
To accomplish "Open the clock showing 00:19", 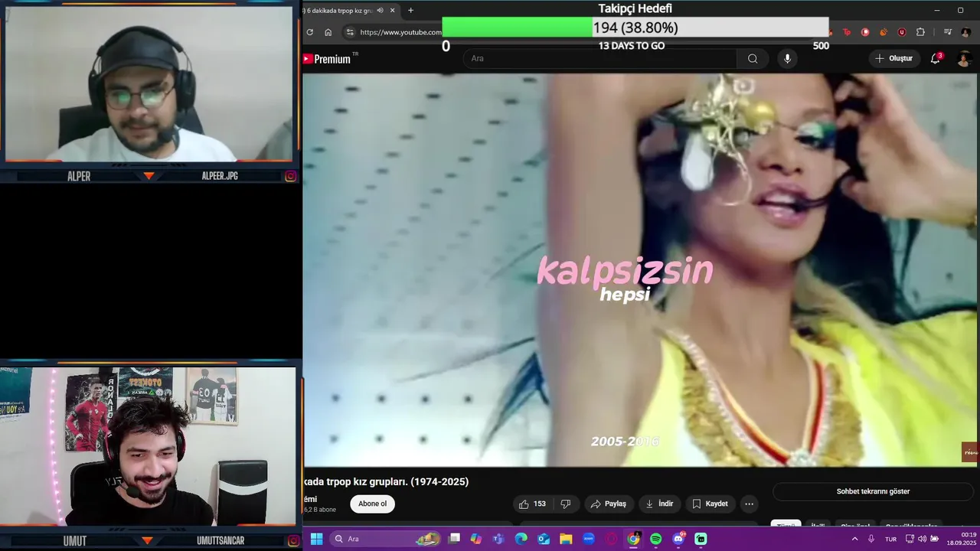I will point(962,539).
